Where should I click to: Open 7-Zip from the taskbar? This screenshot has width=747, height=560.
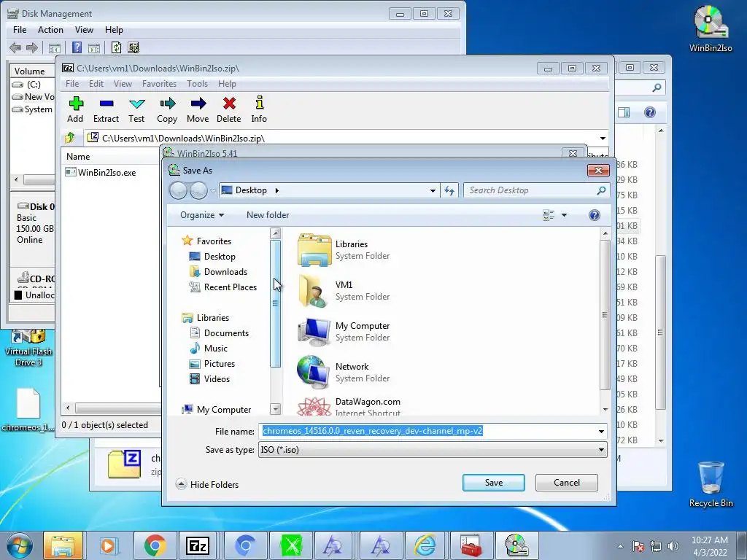[197, 545]
